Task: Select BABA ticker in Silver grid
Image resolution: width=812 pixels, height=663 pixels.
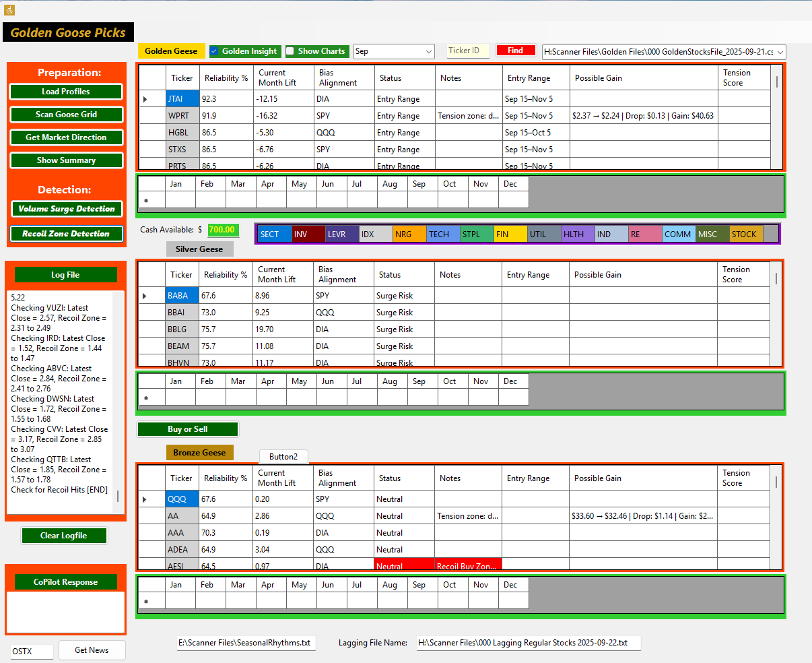Action: click(x=182, y=296)
